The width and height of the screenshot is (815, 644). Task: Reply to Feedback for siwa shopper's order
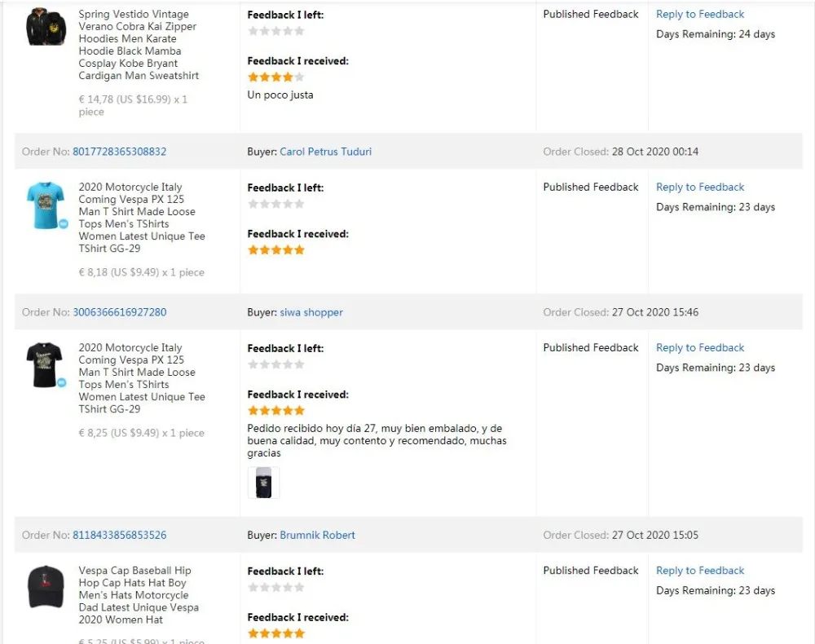coord(700,348)
